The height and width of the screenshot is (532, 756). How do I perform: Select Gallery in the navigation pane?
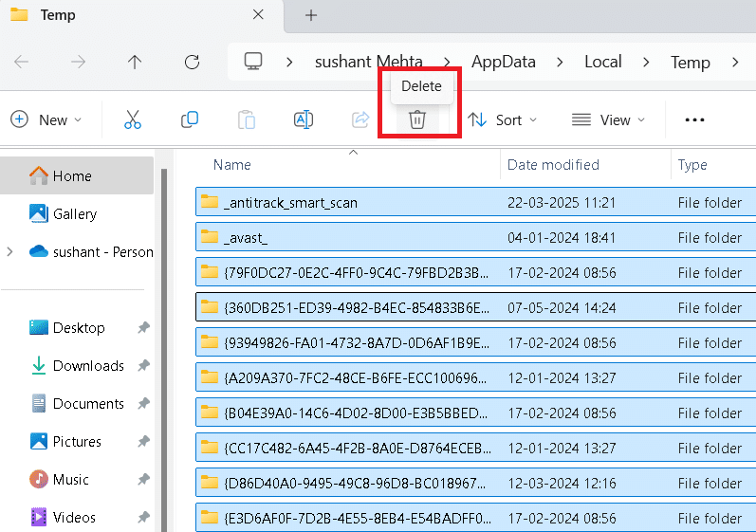pos(75,214)
